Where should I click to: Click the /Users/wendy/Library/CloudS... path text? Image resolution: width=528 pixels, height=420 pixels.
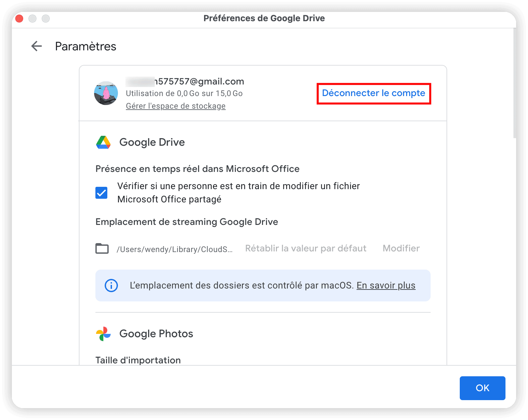click(175, 249)
